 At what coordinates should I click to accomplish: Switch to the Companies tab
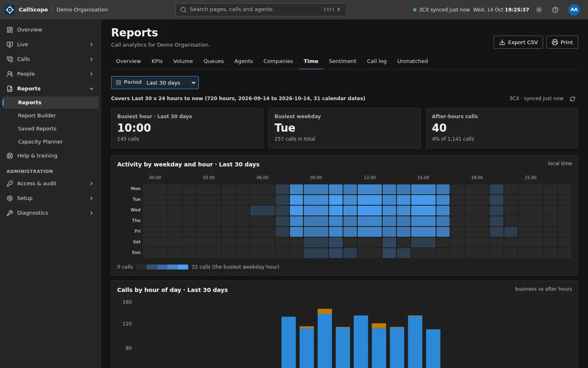click(278, 61)
